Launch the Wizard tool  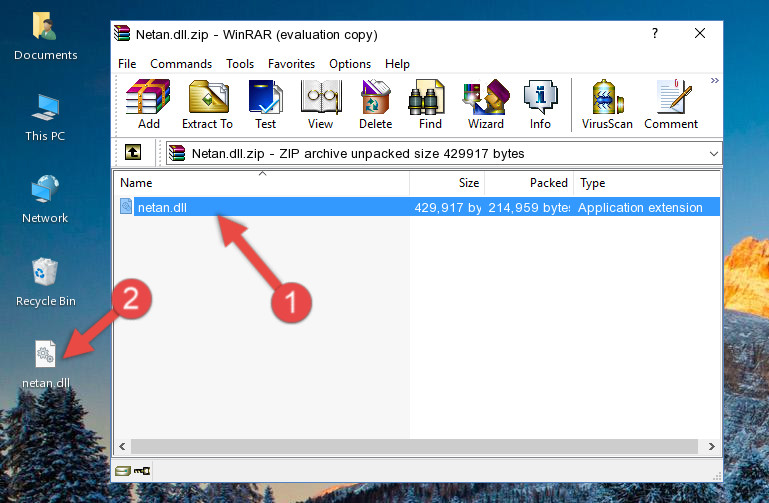[x=486, y=104]
